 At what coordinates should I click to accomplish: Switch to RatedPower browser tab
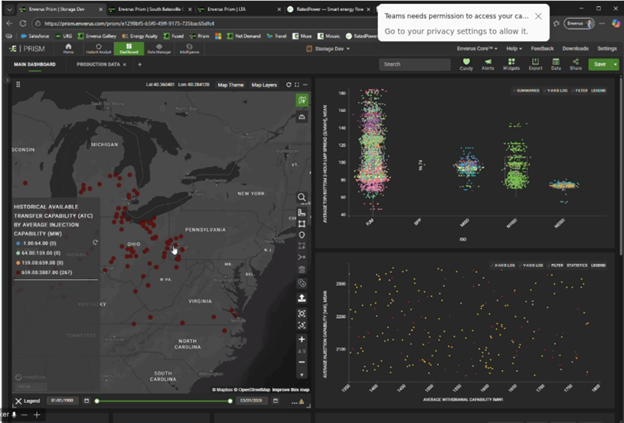(330, 9)
